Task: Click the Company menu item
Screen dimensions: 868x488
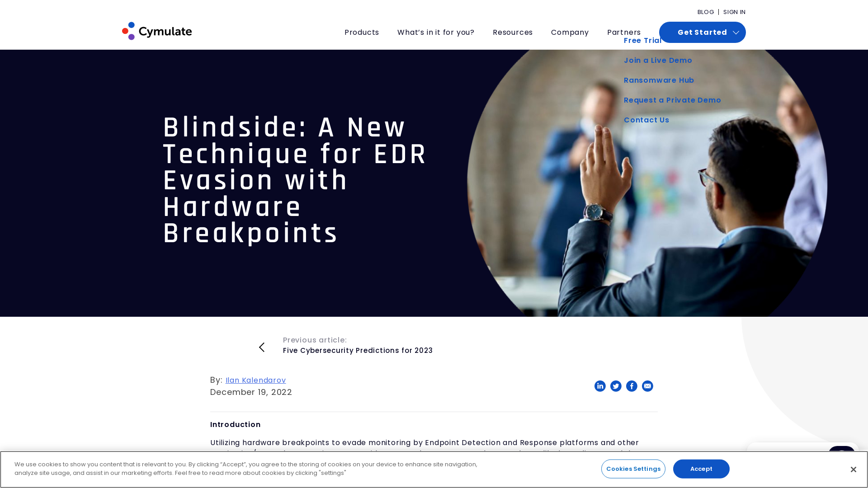Action: pos(569,32)
